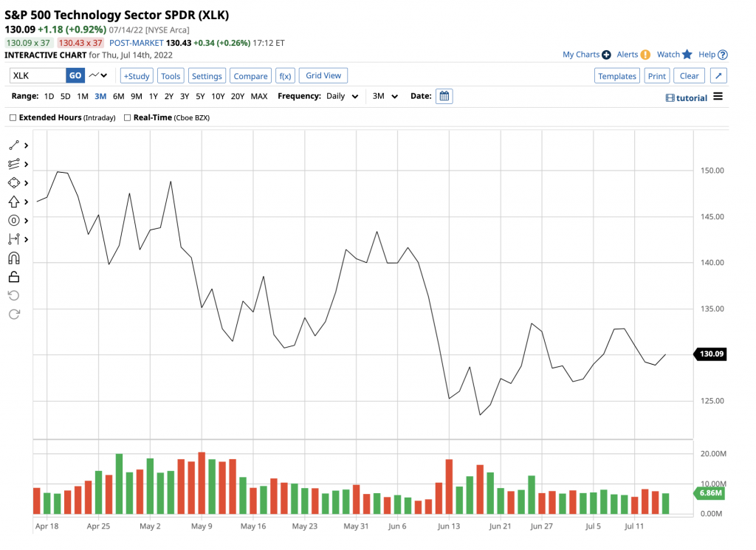Click the Tools button
Screen dimensions: 756x550
171,76
